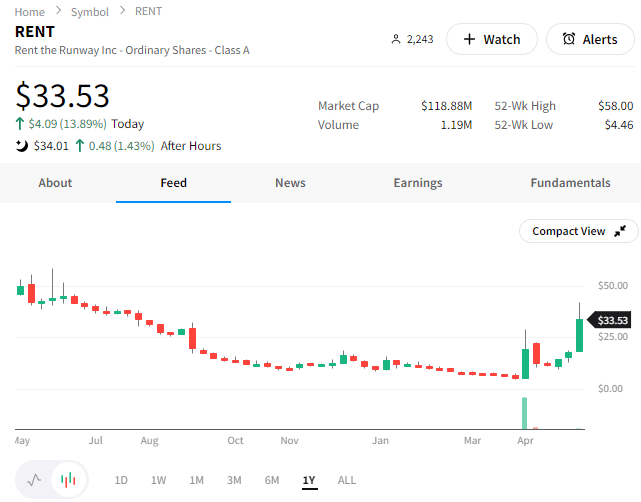Viewport: 641px width, 502px height.
Task: Set chart range to 6M
Action: (x=272, y=480)
